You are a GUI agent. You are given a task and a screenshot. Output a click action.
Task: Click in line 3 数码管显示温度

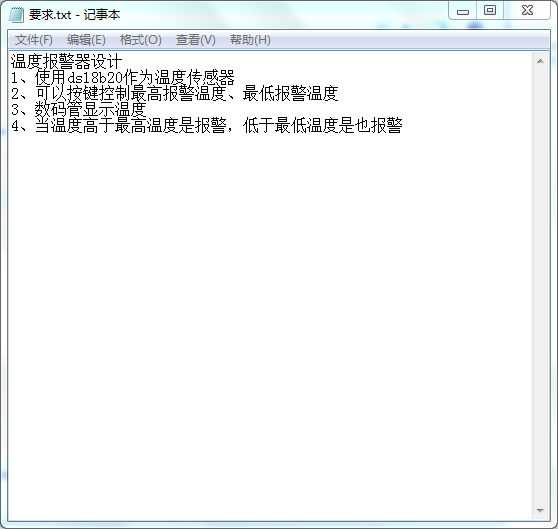pyautogui.click(x=79, y=110)
